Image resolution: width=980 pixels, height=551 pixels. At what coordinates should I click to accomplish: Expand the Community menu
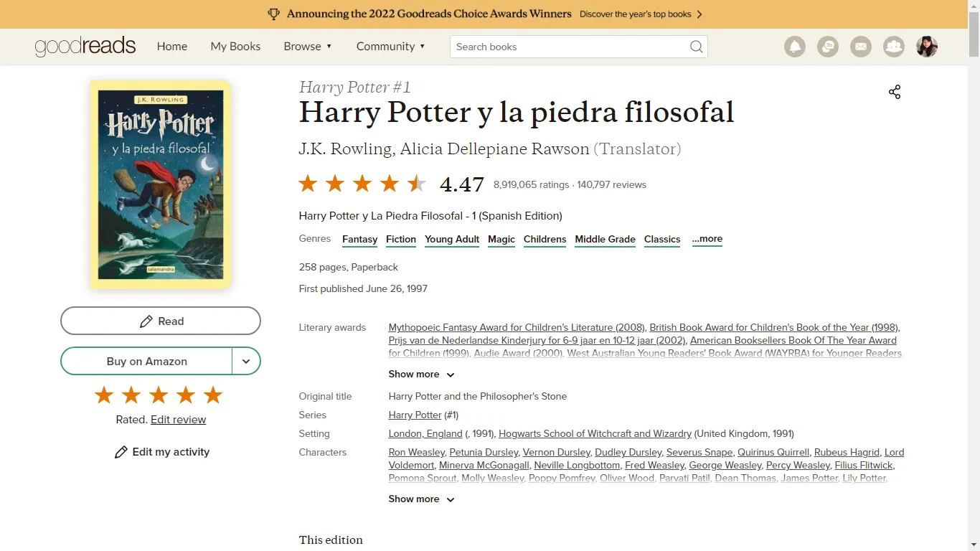(x=391, y=46)
